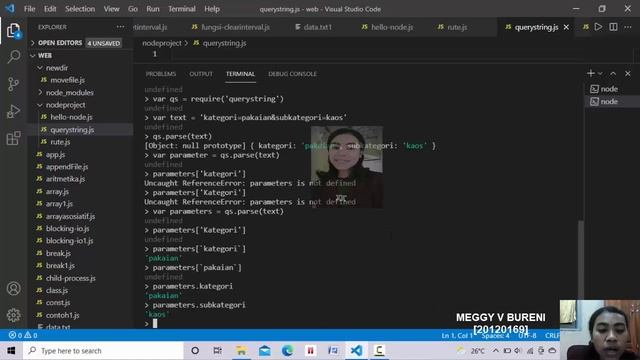
Task: Click the errors and warnings status indicator
Action: click(23, 335)
